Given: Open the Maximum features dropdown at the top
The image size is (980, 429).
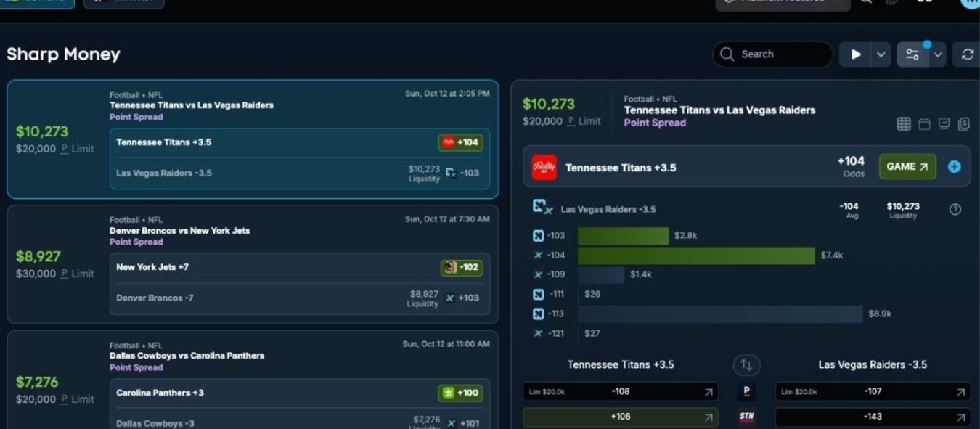Looking at the screenshot, I should [x=783, y=2].
